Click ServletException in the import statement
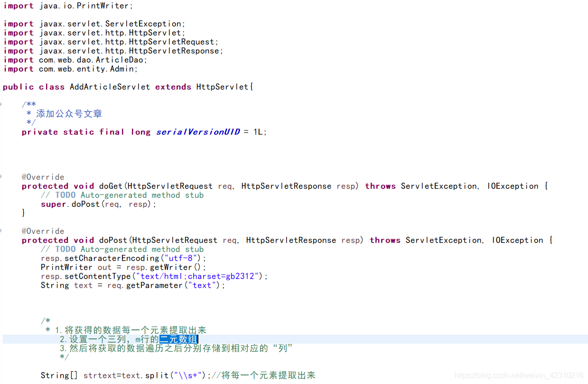This screenshot has height=384, width=588. (143, 24)
